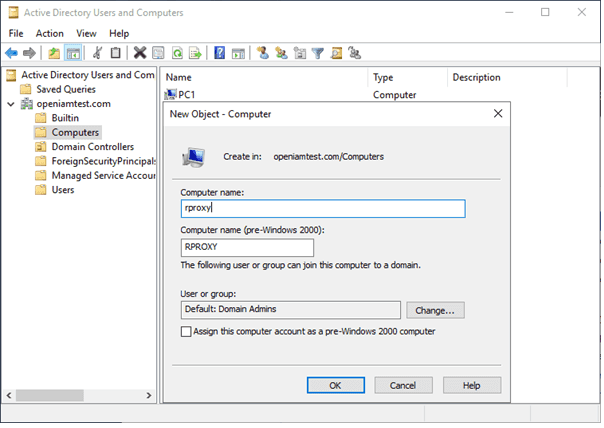Collapse the openiamtest.com domain node
This screenshot has width=604, height=428.
tap(10, 104)
